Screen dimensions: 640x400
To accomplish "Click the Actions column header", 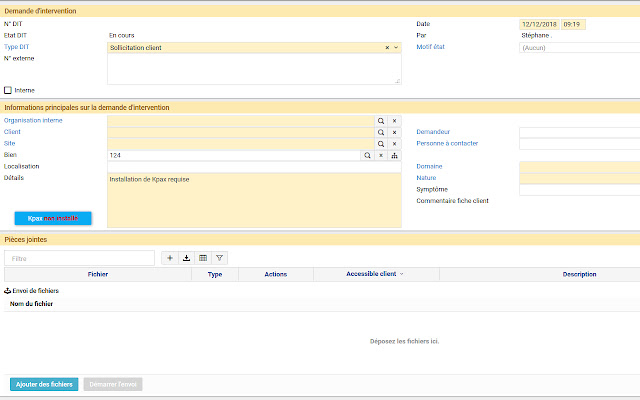I will (276, 274).
